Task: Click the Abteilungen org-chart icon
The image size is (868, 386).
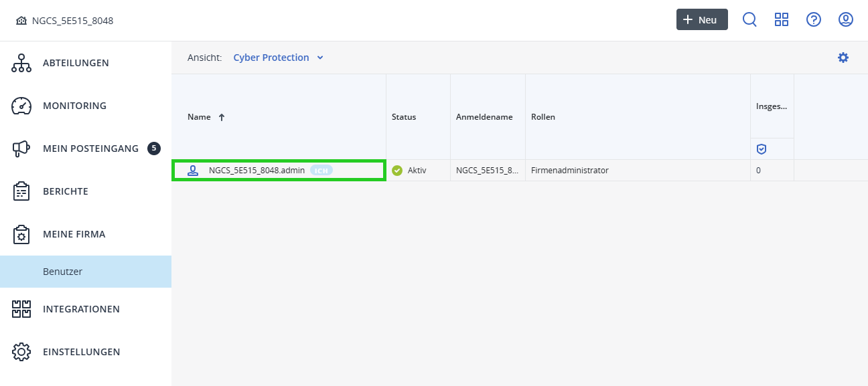Action: 21,62
